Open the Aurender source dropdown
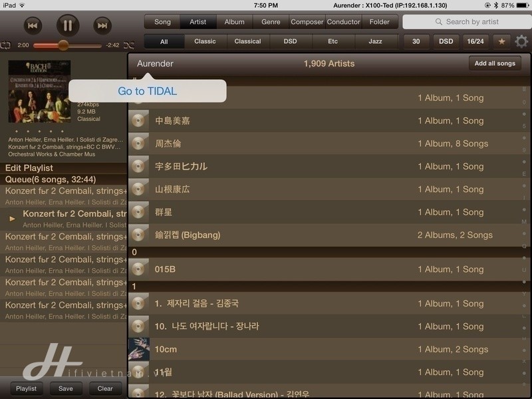Screen dimensions: 532x399 pyautogui.click(x=155, y=63)
